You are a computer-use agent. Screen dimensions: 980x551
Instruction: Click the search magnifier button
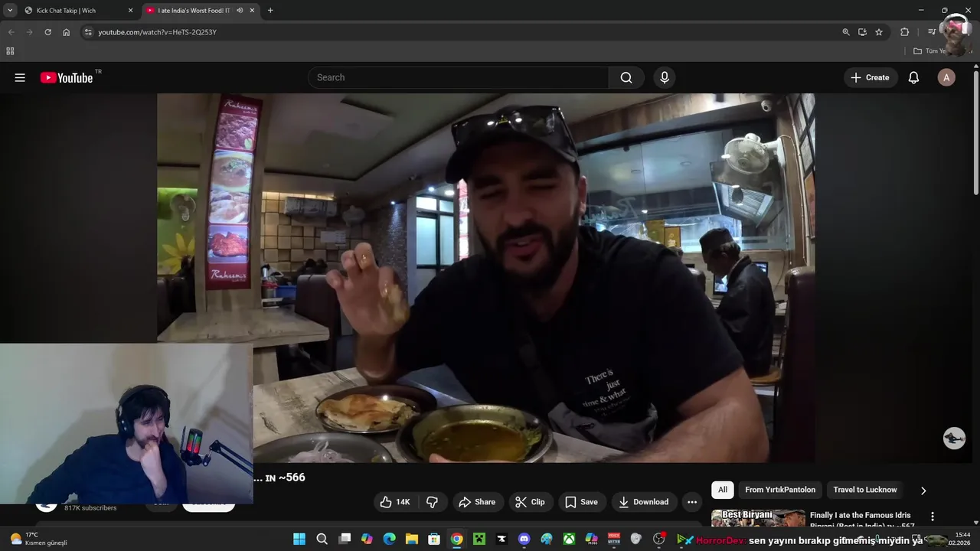(626, 77)
